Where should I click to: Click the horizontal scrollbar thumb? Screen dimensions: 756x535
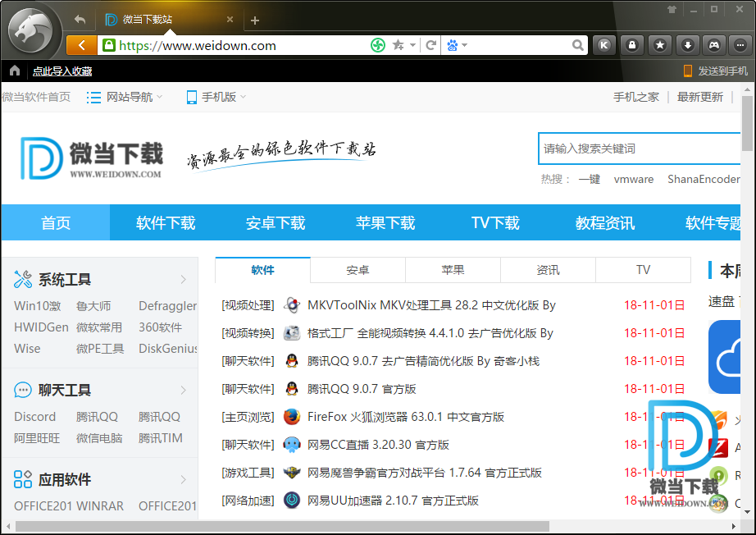click(282, 526)
